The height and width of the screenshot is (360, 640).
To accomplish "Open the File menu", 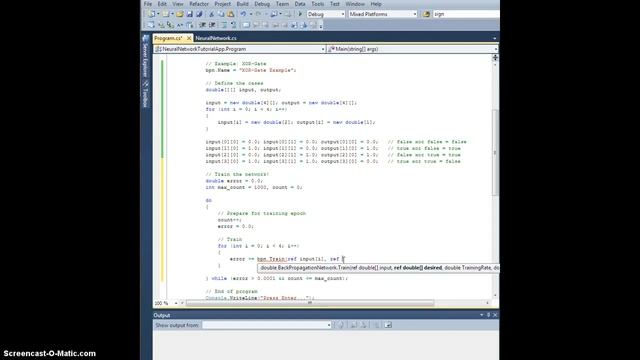I will pos(148,4).
